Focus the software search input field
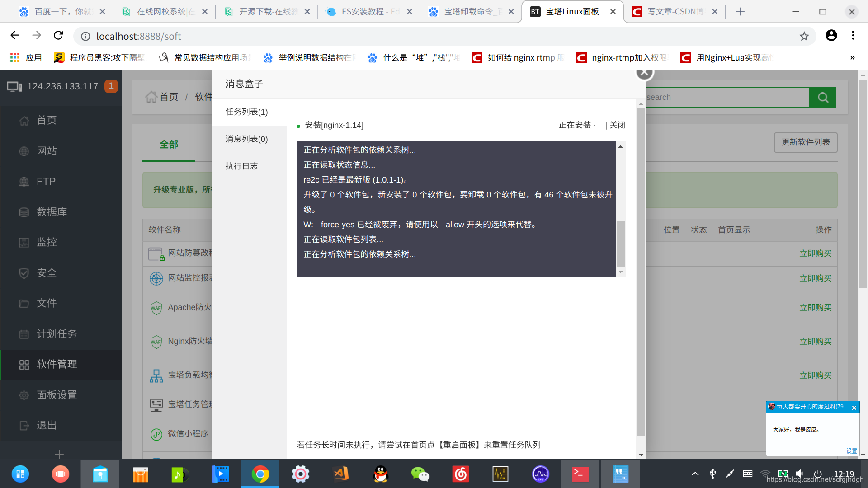 click(727, 97)
